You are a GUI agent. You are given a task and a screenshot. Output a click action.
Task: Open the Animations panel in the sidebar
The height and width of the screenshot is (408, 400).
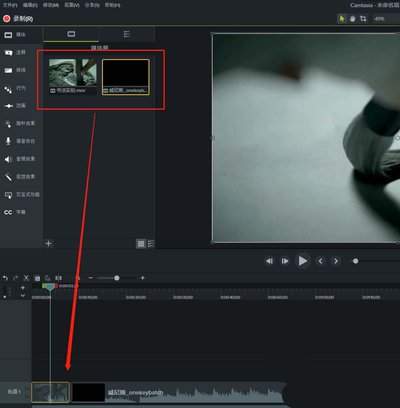(15, 106)
